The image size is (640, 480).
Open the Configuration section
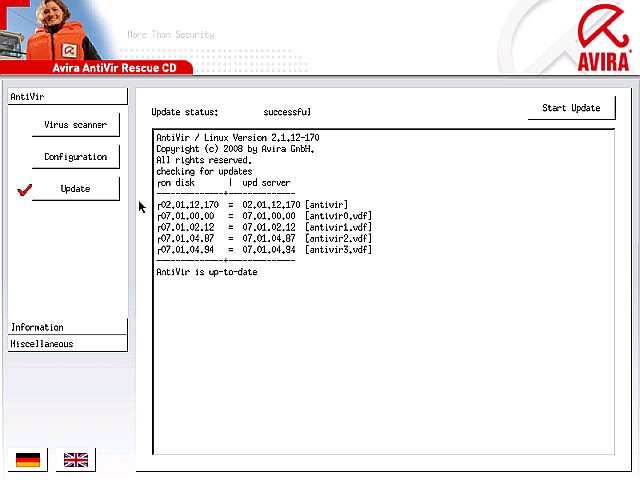tap(76, 157)
